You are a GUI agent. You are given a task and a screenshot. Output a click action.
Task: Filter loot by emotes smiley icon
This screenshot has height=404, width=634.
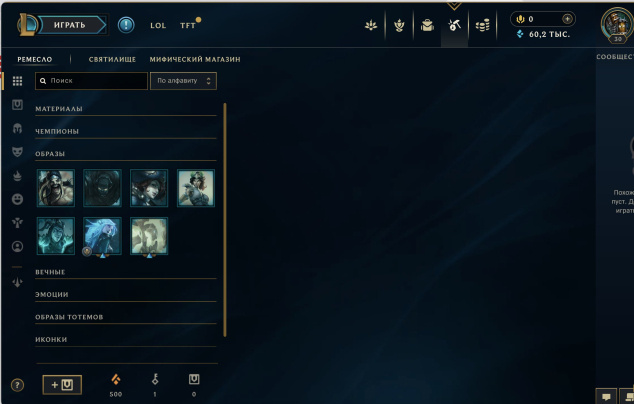[x=17, y=199]
